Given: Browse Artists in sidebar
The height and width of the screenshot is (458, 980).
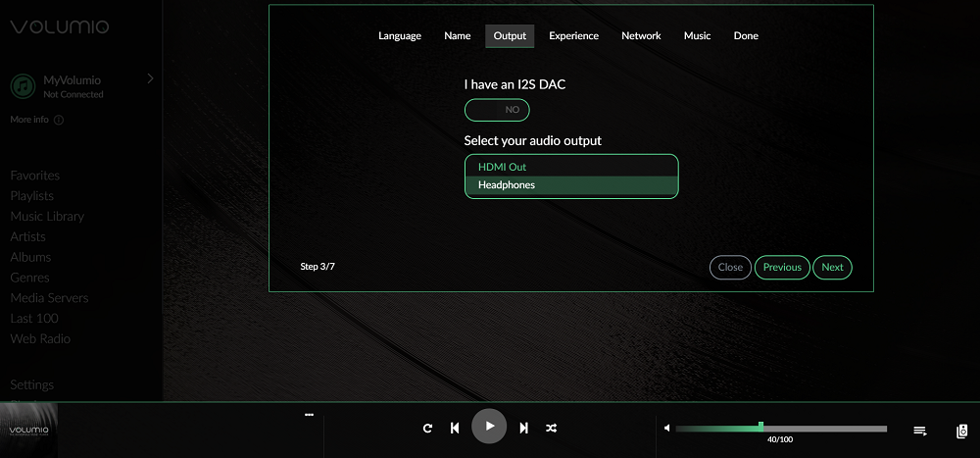Looking at the screenshot, I should pos(28,236).
